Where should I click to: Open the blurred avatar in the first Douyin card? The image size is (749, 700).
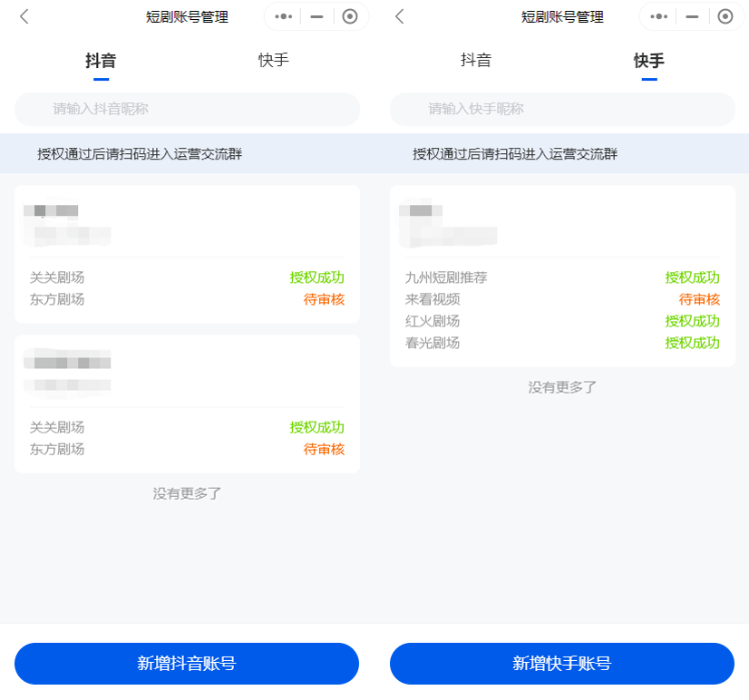pyautogui.click(x=67, y=222)
